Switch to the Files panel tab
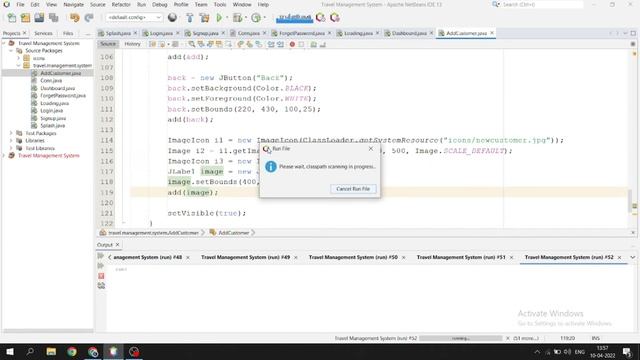This screenshot has width=640, height=360. pos(68,33)
